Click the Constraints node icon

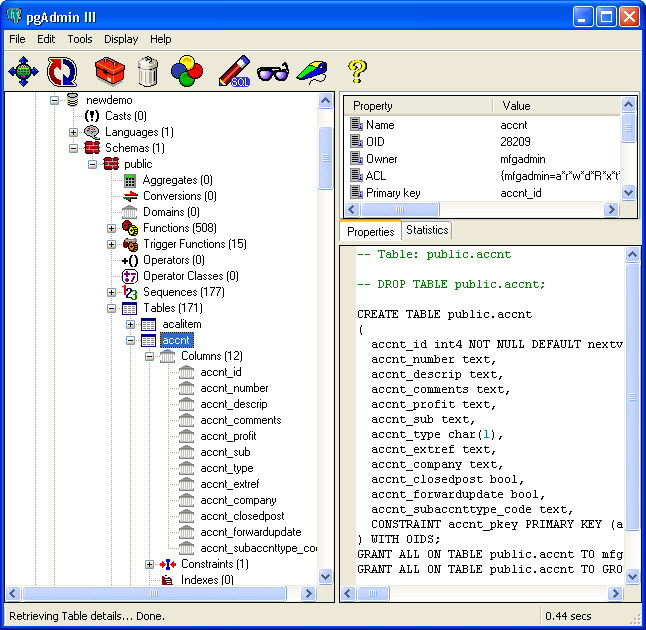point(168,564)
